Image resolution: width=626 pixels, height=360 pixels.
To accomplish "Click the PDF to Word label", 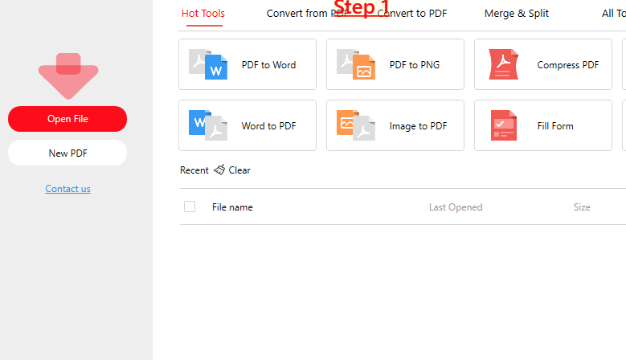I will click(269, 65).
